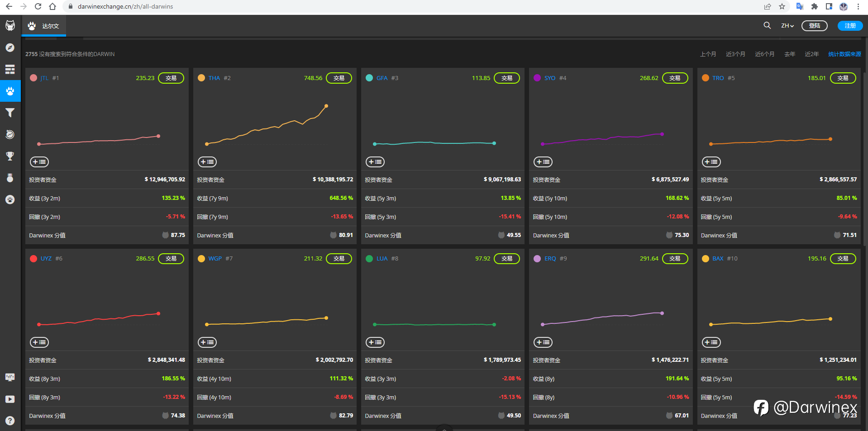Click 交易 button on JTL card
The image size is (868, 431).
click(171, 78)
